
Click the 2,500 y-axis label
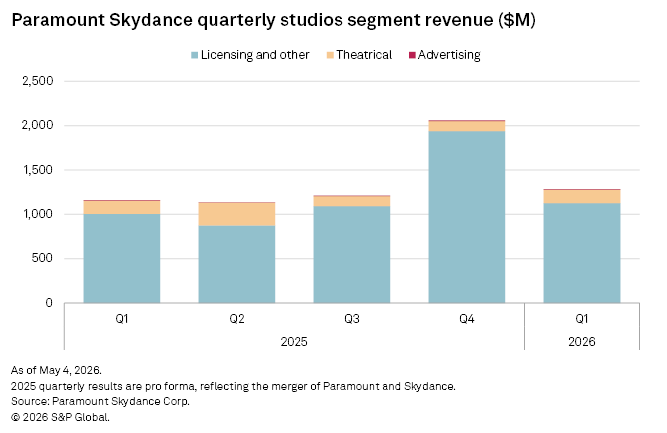tap(38, 81)
